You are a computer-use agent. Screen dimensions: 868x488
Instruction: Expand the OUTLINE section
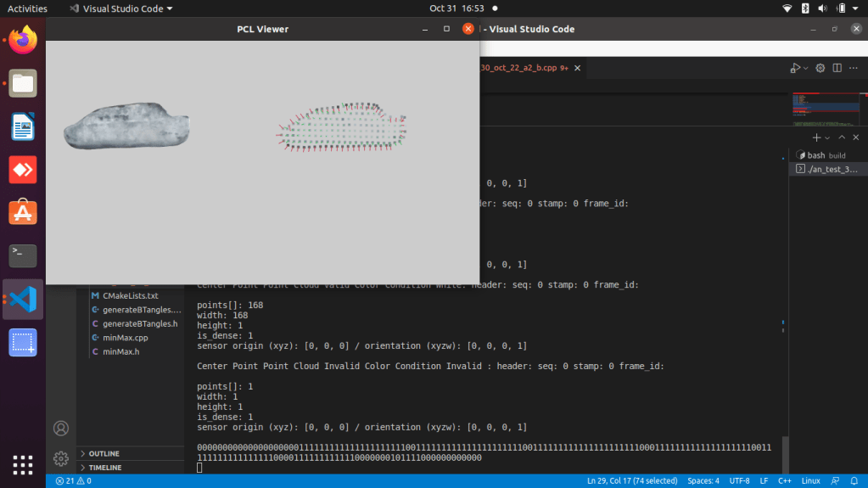(x=104, y=453)
